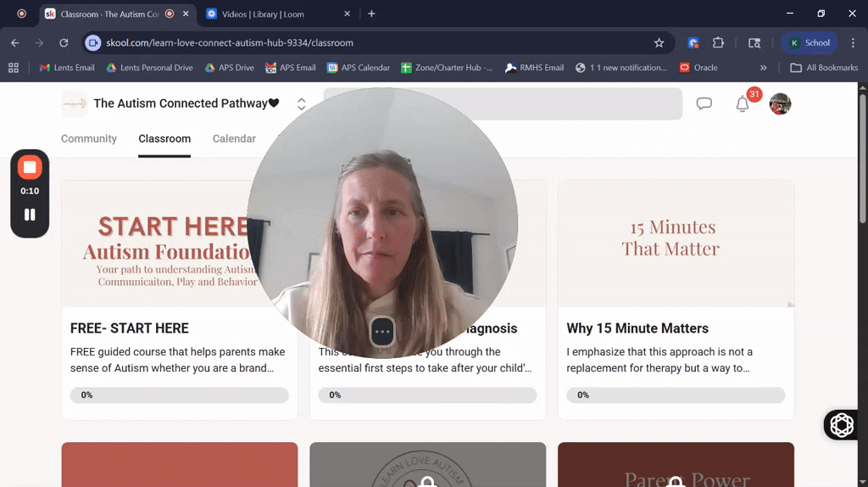The width and height of the screenshot is (868, 487).
Task: Open the media control icon in Chrome toolbar
Action: pyautogui.click(x=754, y=42)
